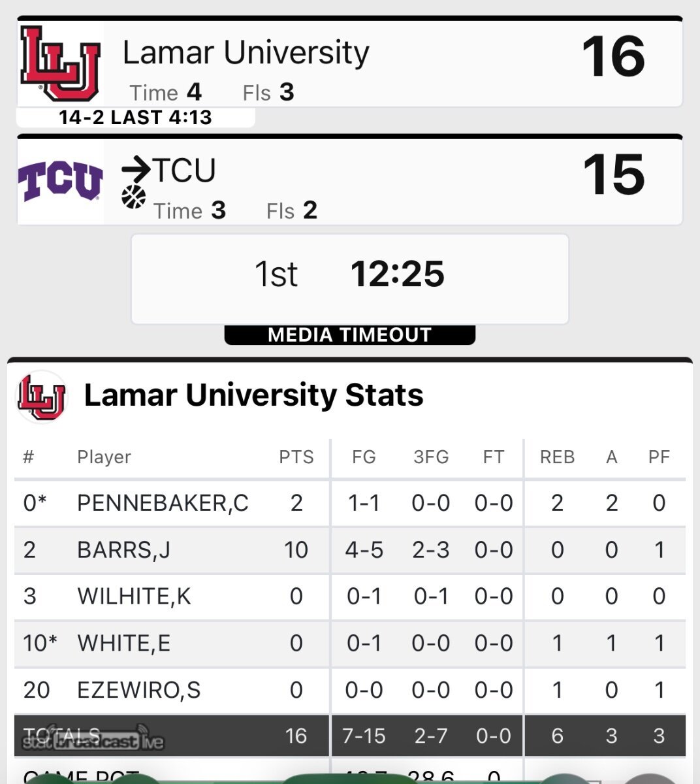This screenshot has height=784, width=700.
Task: Sort by the PTS column header
Action: click(x=296, y=457)
